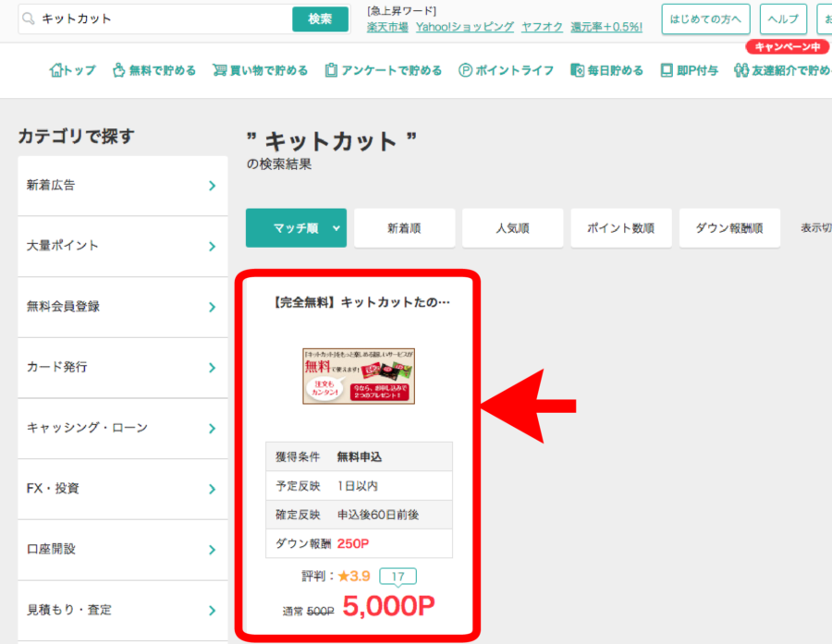Click the はじめての方へ button

coord(705,19)
